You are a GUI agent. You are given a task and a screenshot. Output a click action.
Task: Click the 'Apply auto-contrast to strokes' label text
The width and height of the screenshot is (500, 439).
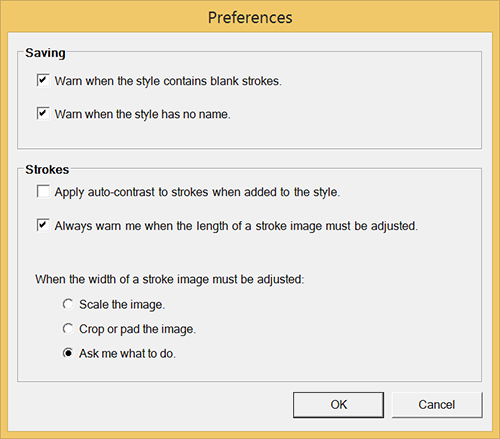(x=197, y=192)
